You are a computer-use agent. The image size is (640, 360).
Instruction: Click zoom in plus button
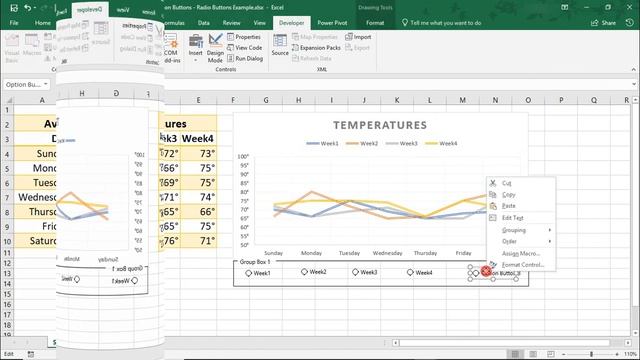coord(617,354)
